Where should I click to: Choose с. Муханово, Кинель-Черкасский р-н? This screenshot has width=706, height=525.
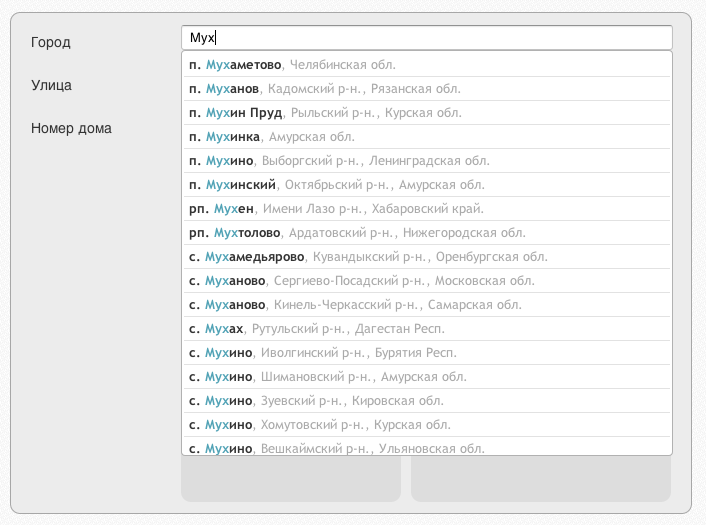426,305
